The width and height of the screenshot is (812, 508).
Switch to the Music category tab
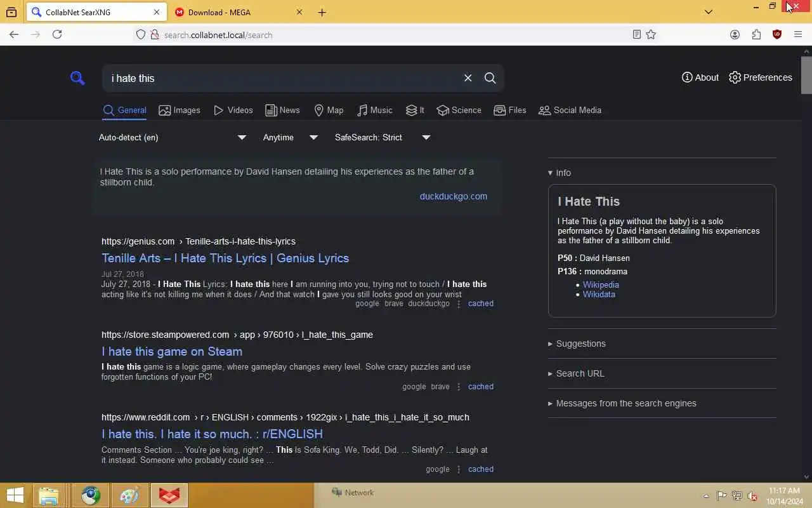tap(374, 110)
